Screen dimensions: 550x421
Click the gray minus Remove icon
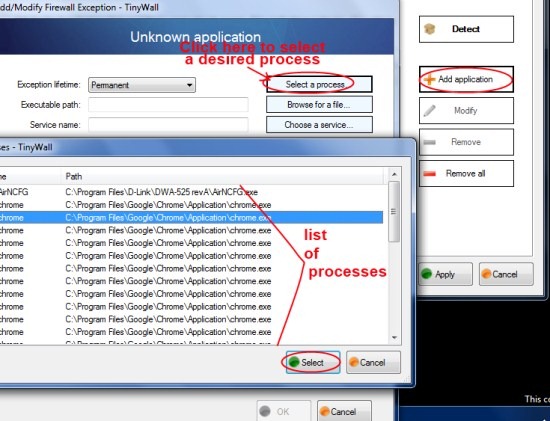(430, 142)
